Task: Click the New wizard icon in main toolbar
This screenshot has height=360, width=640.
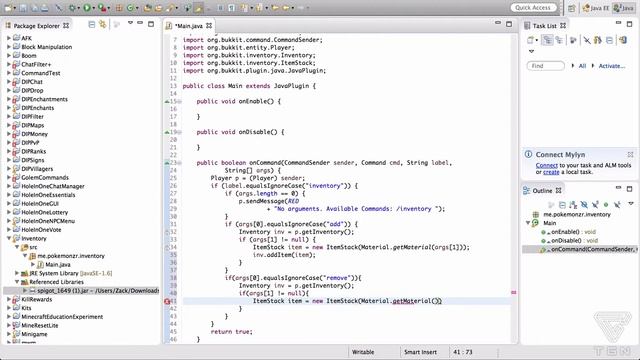Action: (x=8, y=8)
